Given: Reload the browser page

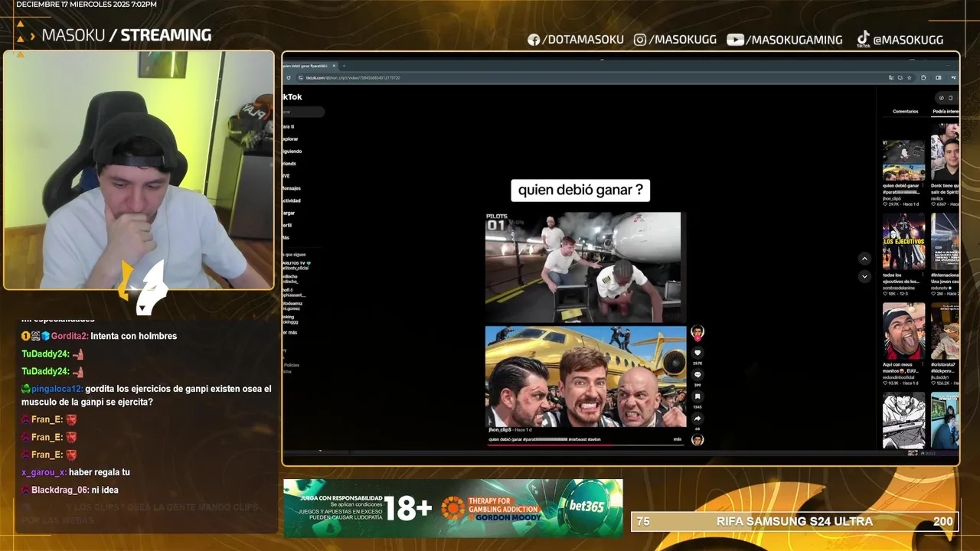Looking at the screenshot, I should pos(289,78).
